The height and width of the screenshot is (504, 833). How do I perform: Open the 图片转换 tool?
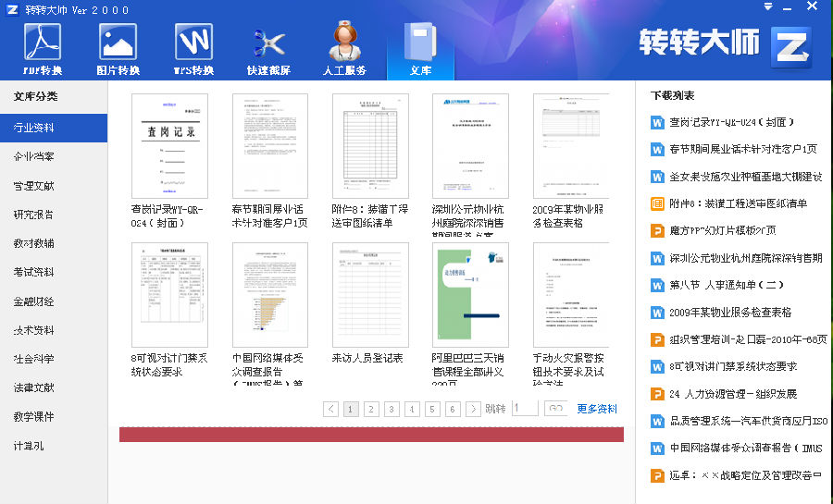pos(118,49)
